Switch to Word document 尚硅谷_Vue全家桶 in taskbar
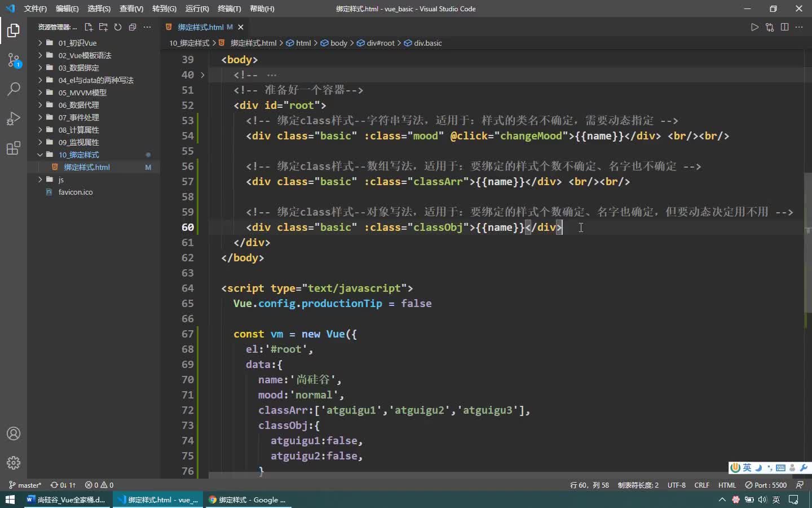This screenshot has width=812, height=508. coord(66,500)
